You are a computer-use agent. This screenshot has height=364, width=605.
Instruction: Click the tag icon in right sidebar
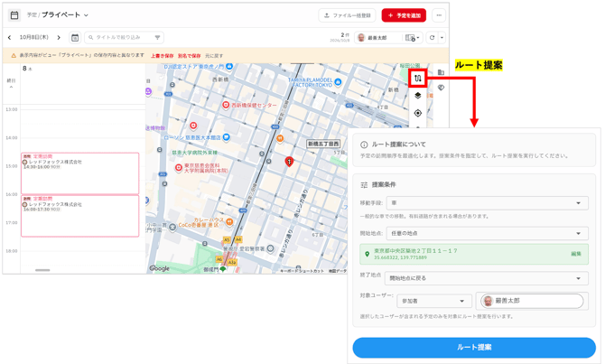coord(441,88)
